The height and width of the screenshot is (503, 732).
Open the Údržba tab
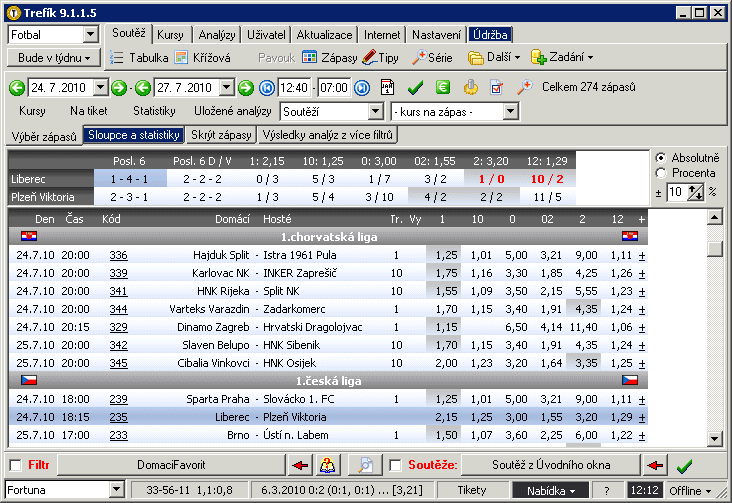coord(490,35)
